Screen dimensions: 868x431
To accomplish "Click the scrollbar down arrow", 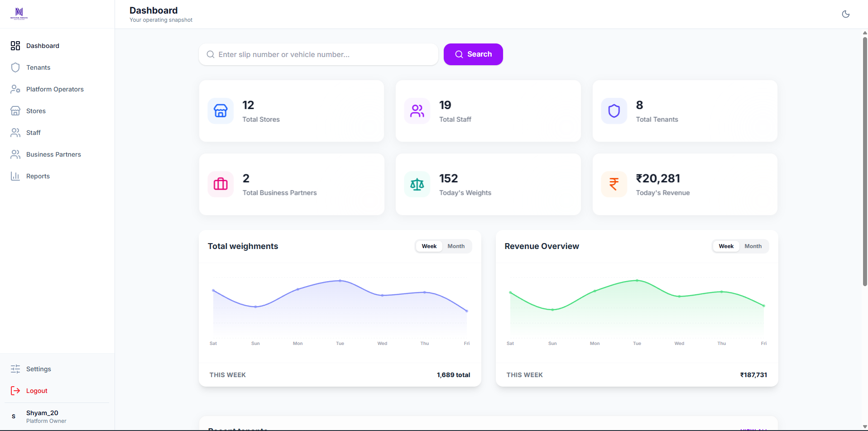I will pos(865,426).
